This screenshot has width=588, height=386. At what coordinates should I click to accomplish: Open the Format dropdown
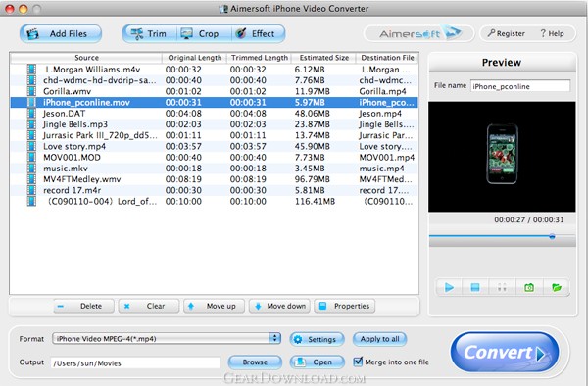[167, 338]
